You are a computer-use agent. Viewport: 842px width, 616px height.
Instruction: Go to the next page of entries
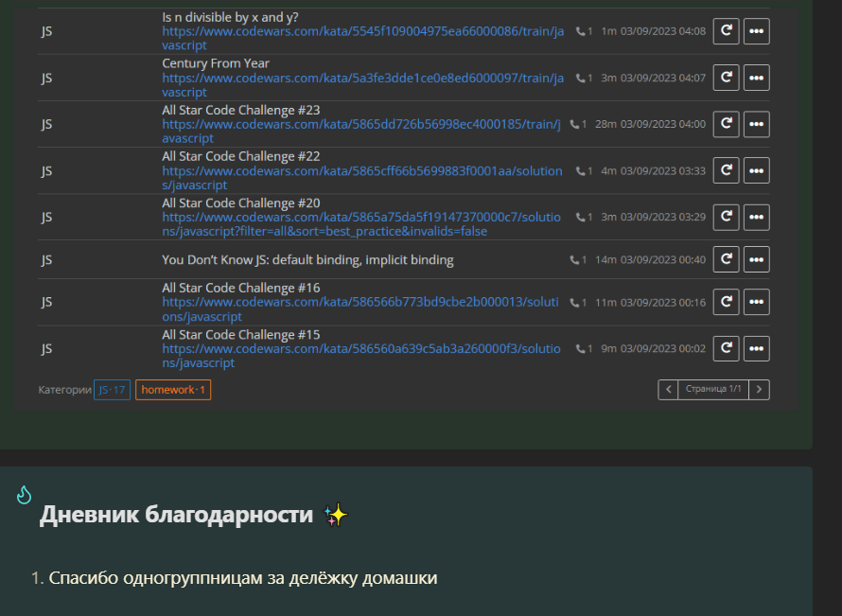(x=760, y=389)
